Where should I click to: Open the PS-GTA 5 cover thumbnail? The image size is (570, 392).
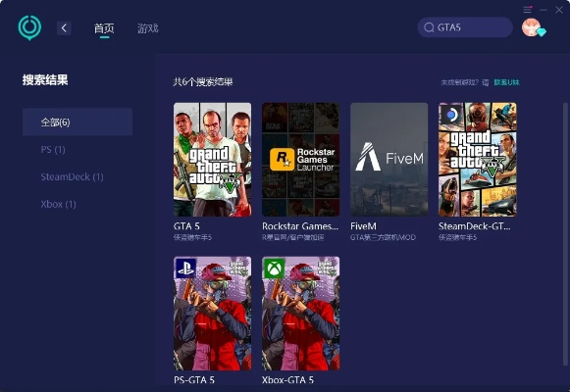tap(212, 314)
